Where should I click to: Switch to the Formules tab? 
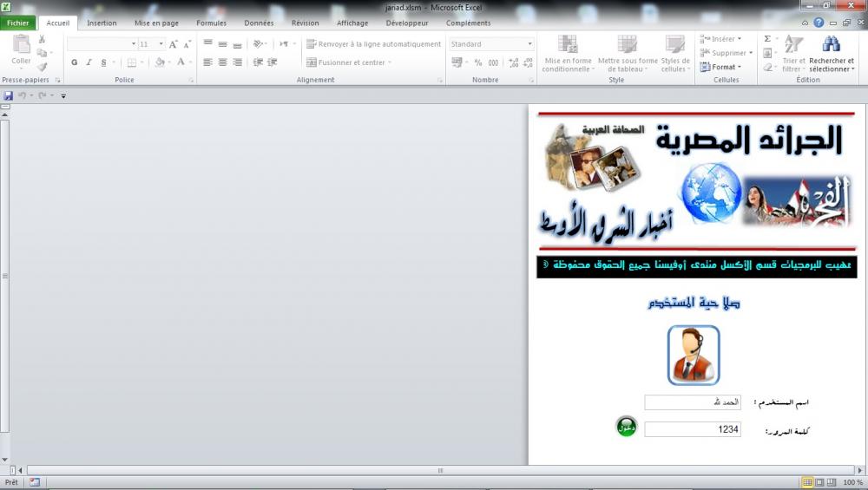212,23
